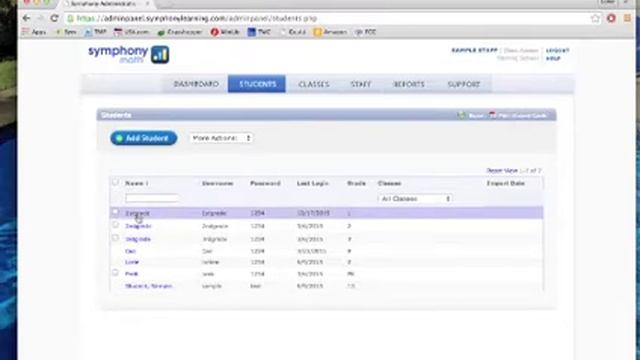Open the Staff tab
Screen dimensions: 640x360
[361, 84]
